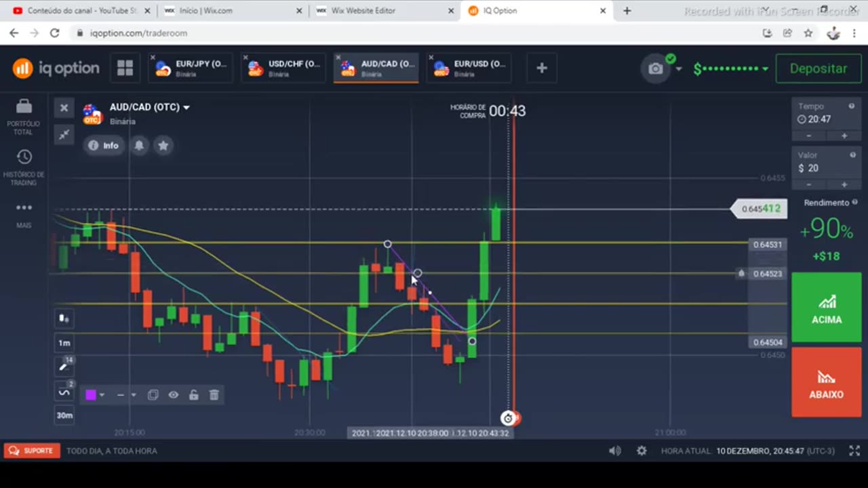Screen dimensions: 868x488
Task: Toggle the lock on selected drawing
Action: click(x=194, y=395)
